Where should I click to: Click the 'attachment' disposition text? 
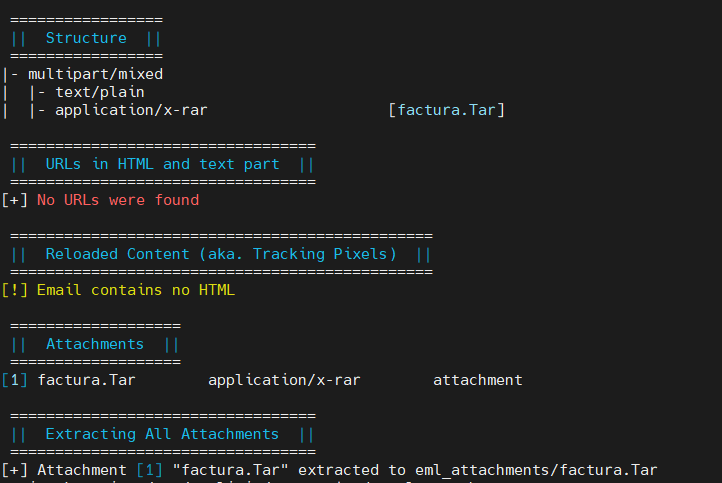click(477, 380)
